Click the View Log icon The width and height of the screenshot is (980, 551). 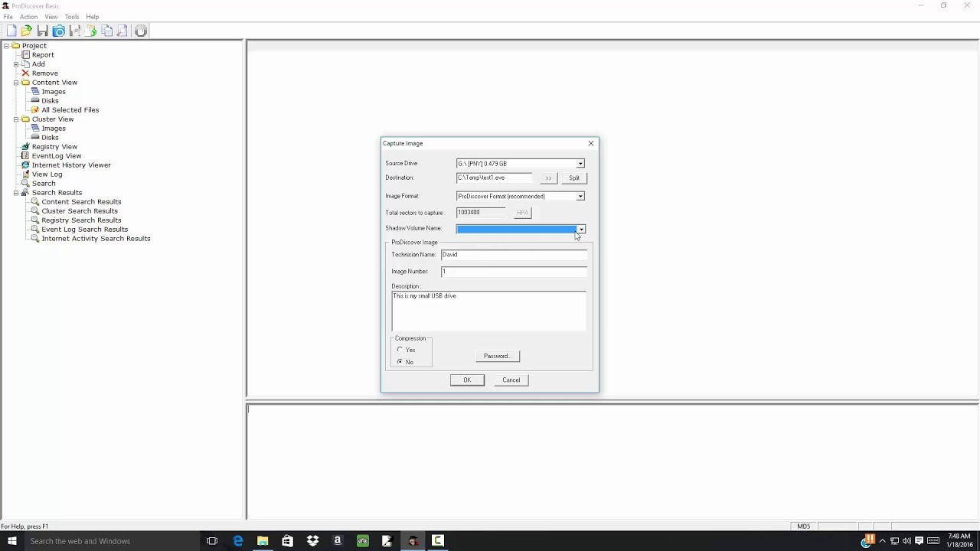(x=25, y=174)
